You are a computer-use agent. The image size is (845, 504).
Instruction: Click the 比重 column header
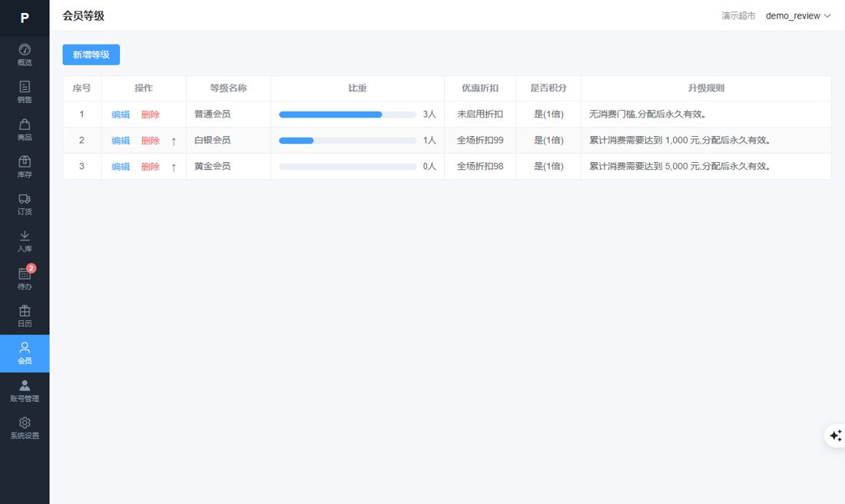[x=357, y=88]
